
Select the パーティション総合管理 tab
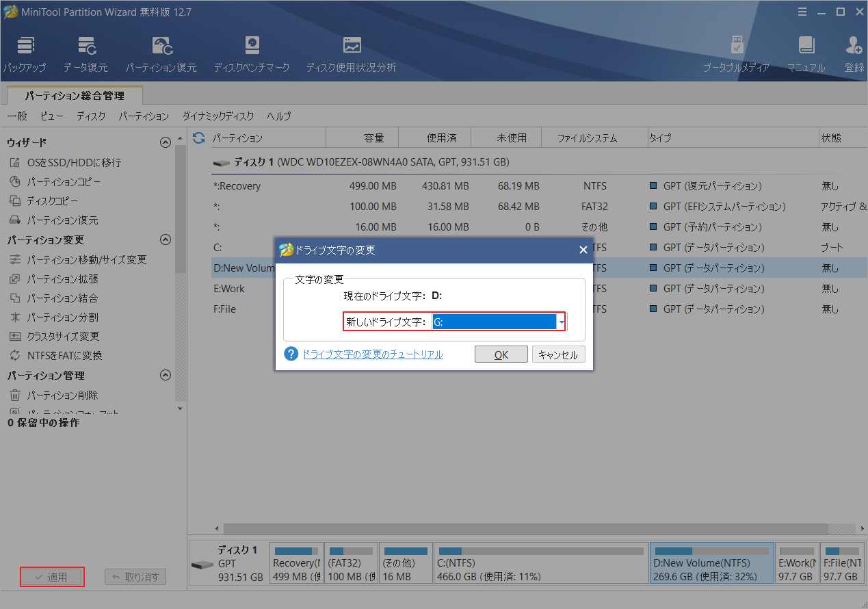pos(75,96)
